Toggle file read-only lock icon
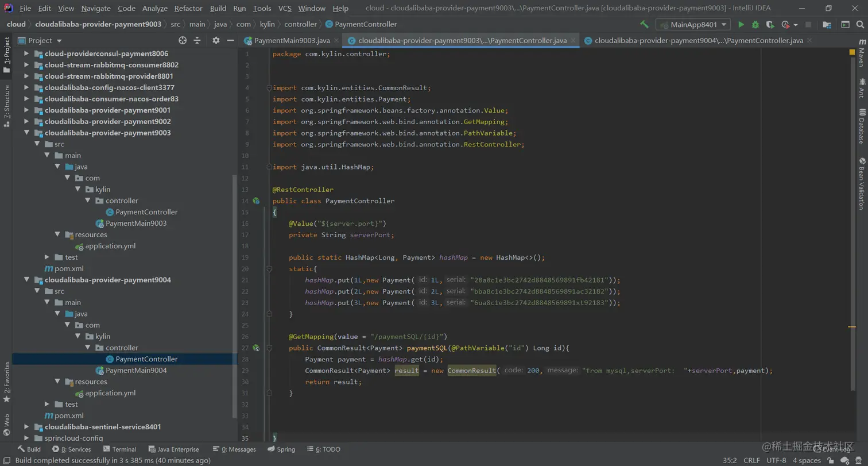The image size is (868, 466). 830,460
